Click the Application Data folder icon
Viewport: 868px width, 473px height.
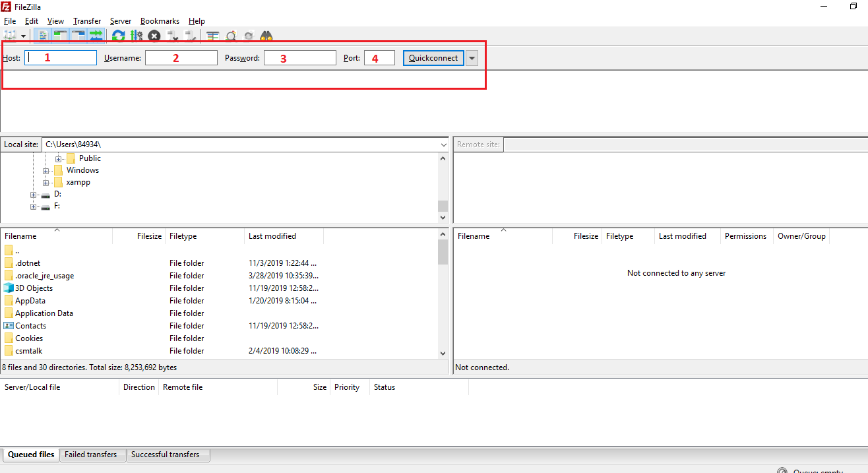click(x=9, y=313)
